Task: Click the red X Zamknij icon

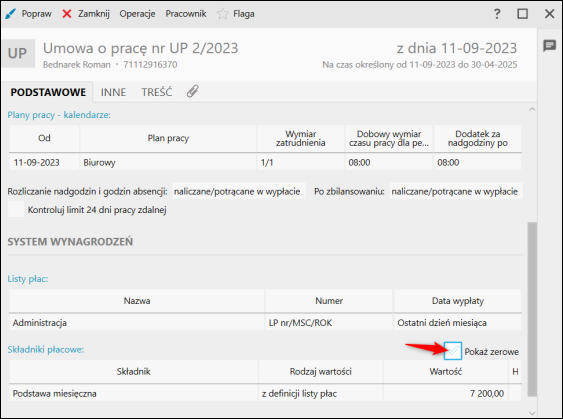Action: coord(67,14)
